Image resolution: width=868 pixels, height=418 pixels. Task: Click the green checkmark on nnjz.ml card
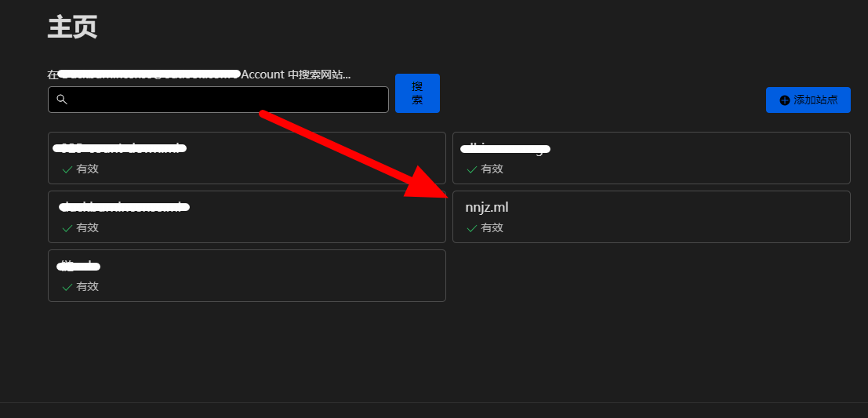[472, 228]
